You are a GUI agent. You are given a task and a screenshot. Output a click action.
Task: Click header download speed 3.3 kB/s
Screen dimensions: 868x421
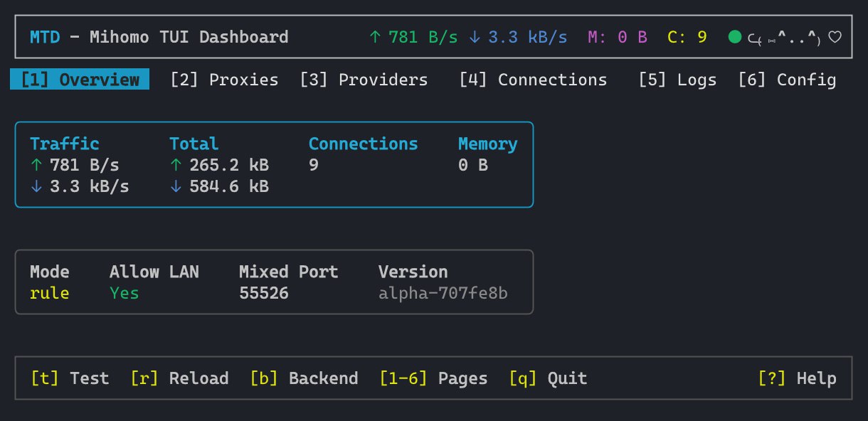518,37
